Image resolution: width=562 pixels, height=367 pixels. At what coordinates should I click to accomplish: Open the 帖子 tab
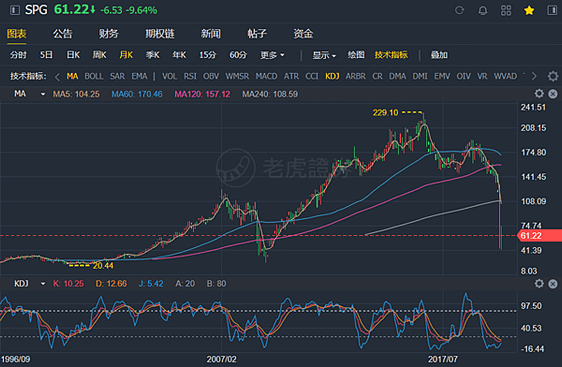coord(257,34)
